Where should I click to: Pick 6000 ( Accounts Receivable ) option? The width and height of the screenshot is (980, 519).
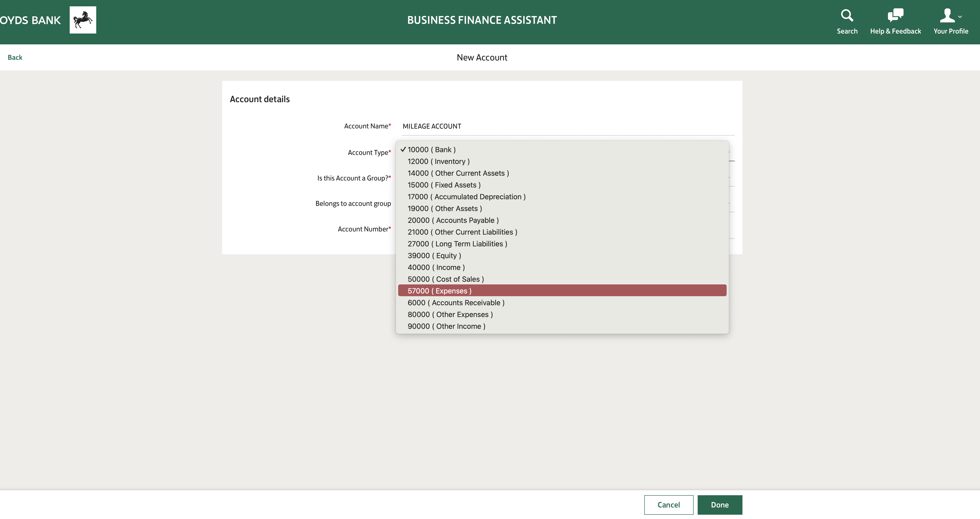[562, 303]
